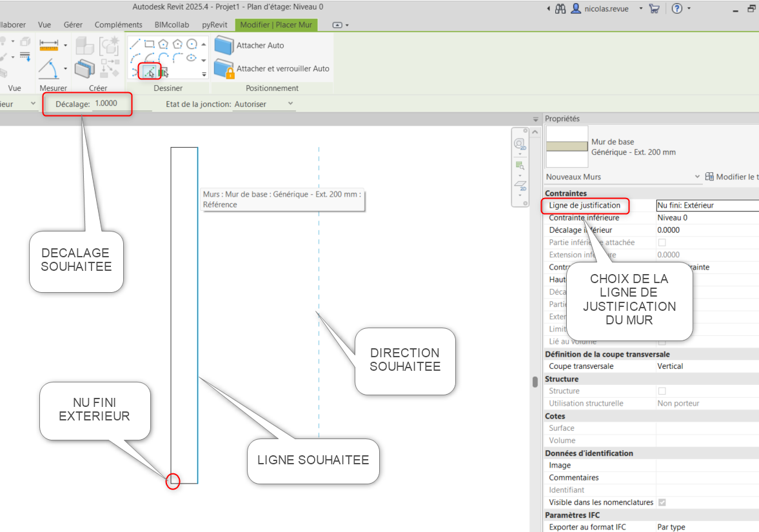
Task: Open the Etat de la jonction dropdown
Action: [x=290, y=104]
